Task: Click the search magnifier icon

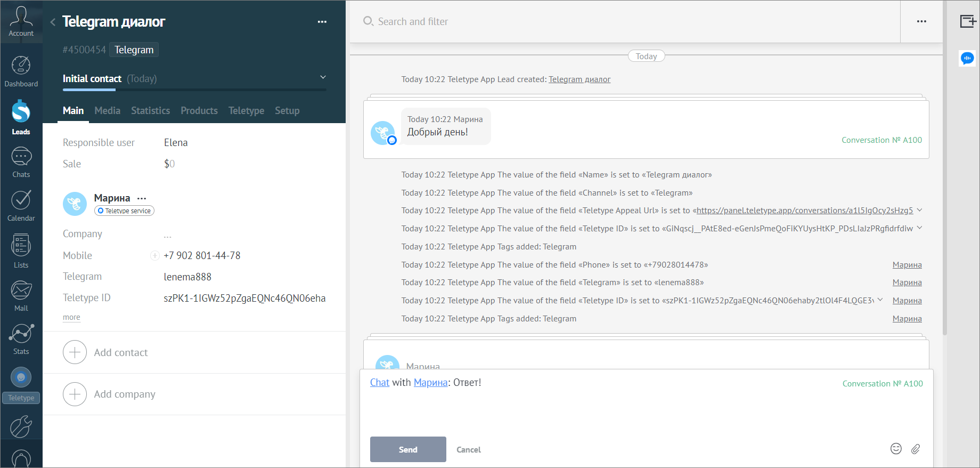Action: click(x=368, y=21)
